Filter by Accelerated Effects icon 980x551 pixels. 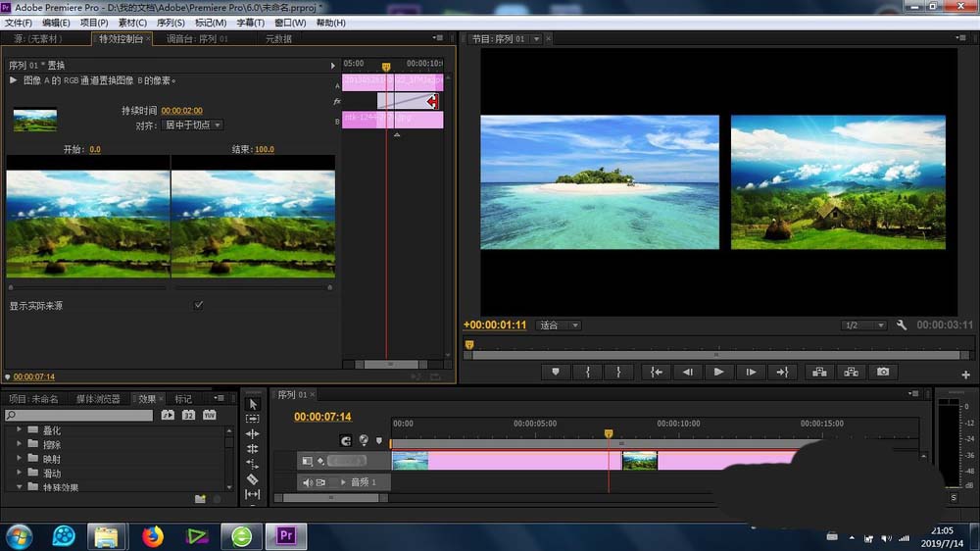click(168, 415)
